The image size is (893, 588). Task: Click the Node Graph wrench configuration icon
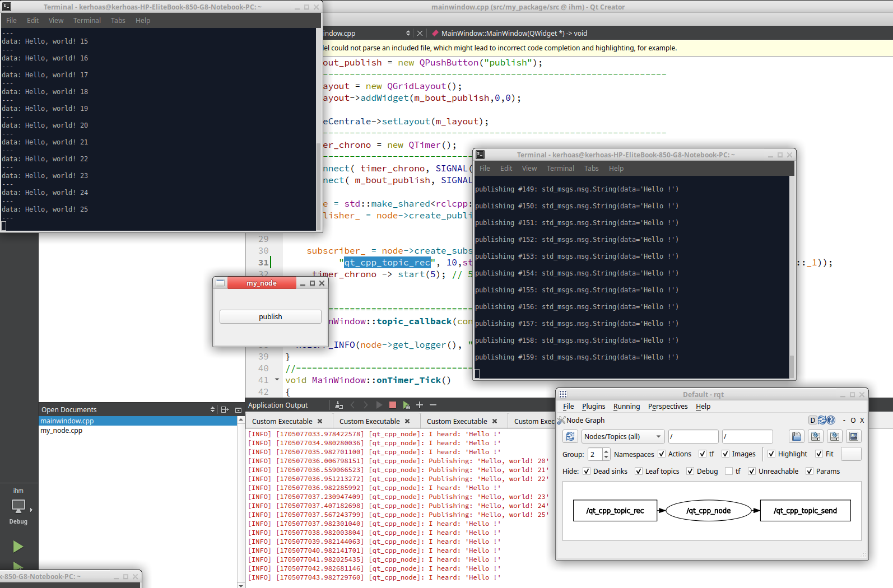pyautogui.click(x=561, y=420)
